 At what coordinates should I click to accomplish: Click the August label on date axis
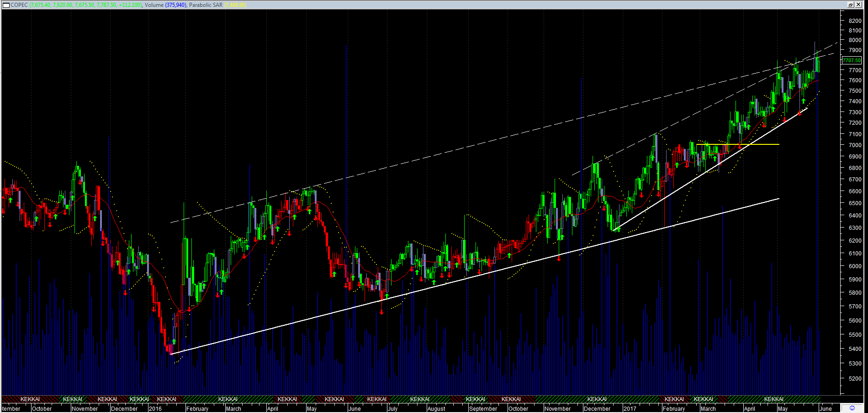[436, 408]
